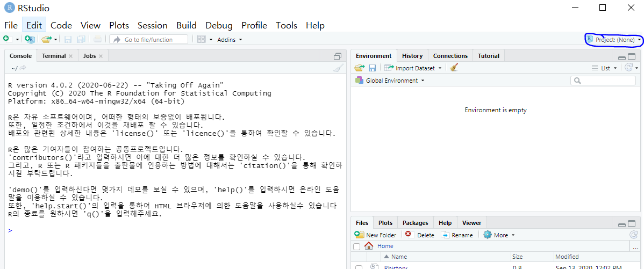This screenshot has height=269, width=644.
Task: Open the Global Environment dropdown
Action: point(390,81)
